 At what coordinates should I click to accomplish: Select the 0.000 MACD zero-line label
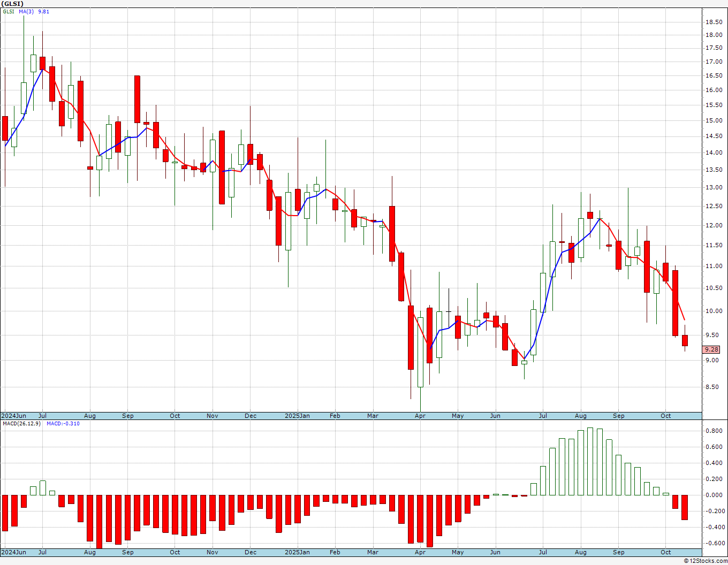click(714, 495)
